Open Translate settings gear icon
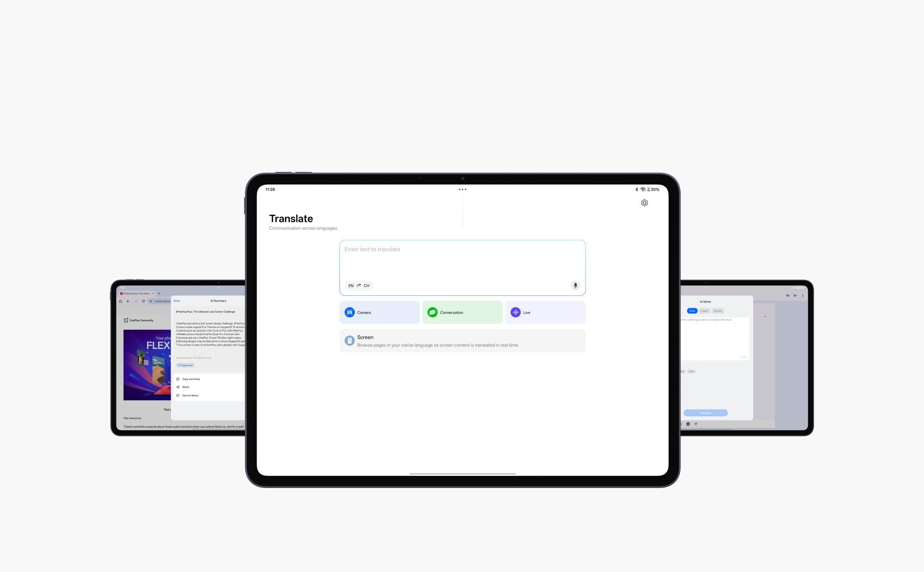924x572 pixels. pyautogui.click(x=644, y=203)
